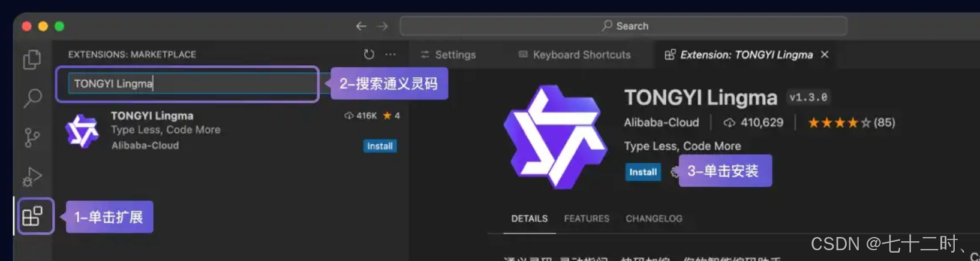
Task: Switch to the Settings tab
Action: point(448,54)
